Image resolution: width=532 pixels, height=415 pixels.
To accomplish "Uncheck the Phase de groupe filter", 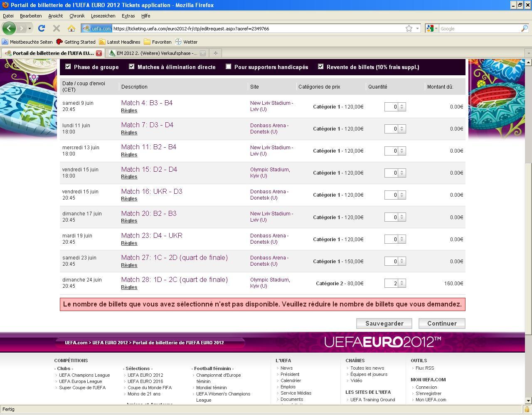I will click(x=68, y=67).
